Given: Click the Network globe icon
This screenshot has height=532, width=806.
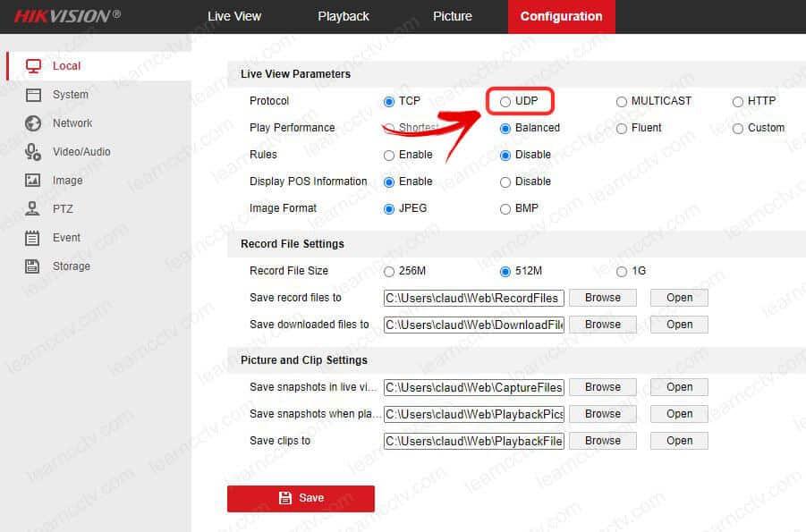Looking at the screenshot, I should (33, 122).
